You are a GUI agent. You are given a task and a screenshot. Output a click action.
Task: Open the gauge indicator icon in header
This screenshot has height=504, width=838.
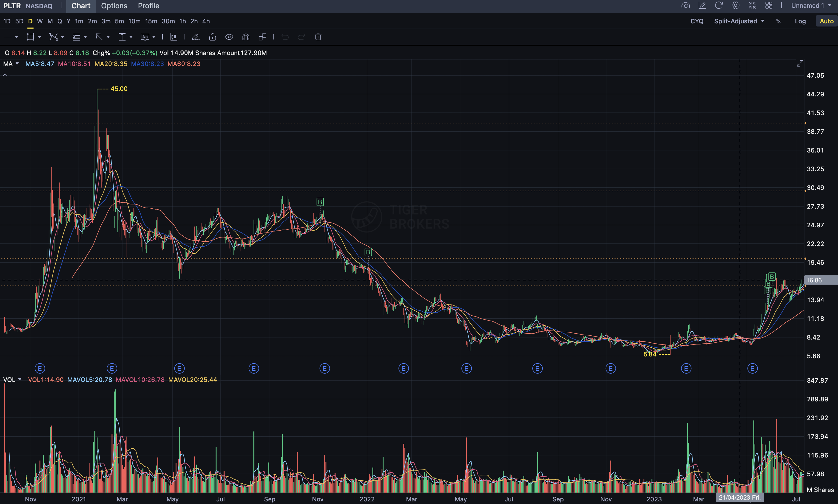click(685, 5)
